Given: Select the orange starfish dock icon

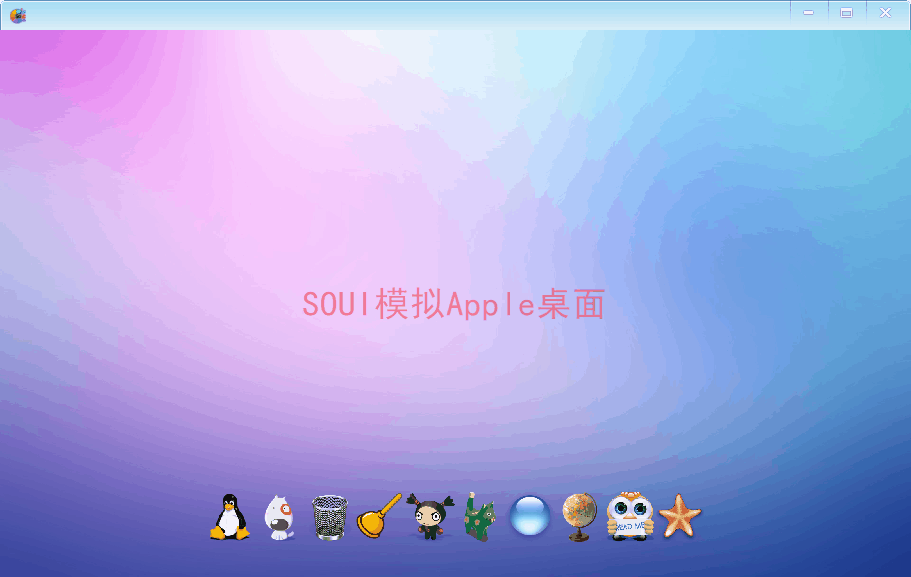Looking at the screenshot, I should coord(680,516).
